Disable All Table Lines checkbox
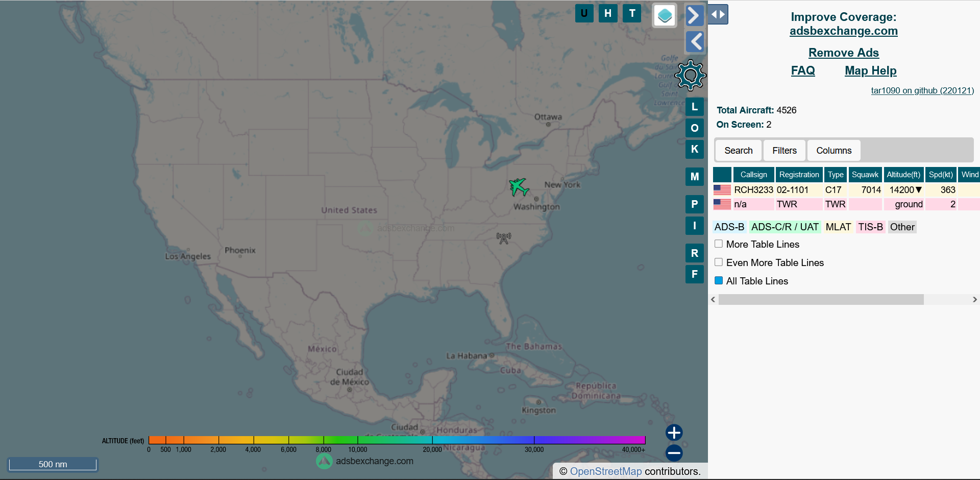The image size is (980, 480). (719, 281)
